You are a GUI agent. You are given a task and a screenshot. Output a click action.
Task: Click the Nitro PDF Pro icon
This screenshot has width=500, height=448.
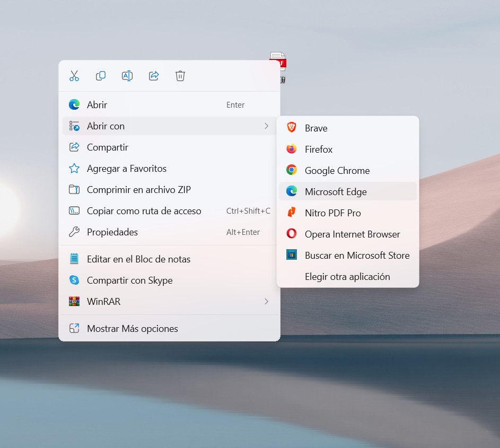click(292, 213)
